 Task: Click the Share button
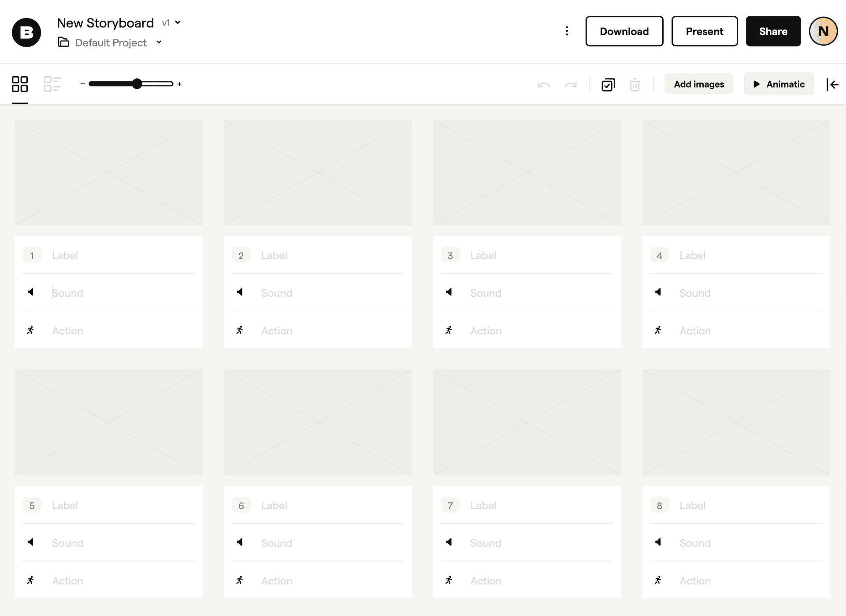[773, 31]
